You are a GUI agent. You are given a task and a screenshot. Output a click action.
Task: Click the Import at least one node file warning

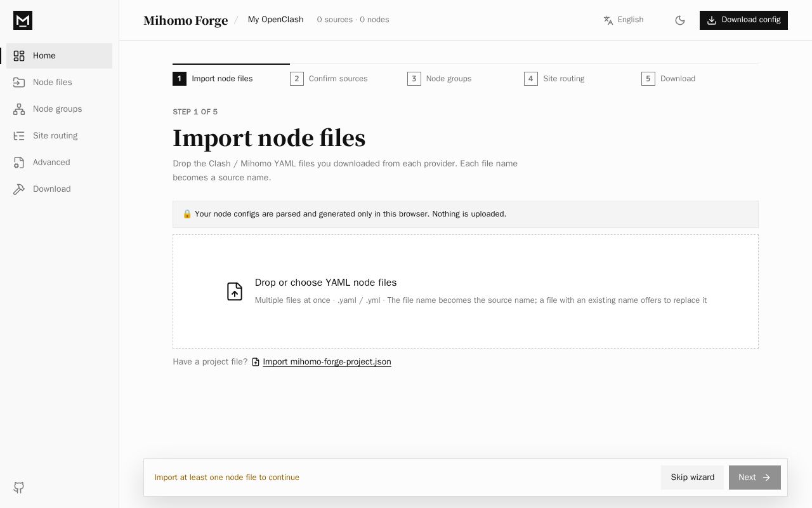click(x=226, y=478)
